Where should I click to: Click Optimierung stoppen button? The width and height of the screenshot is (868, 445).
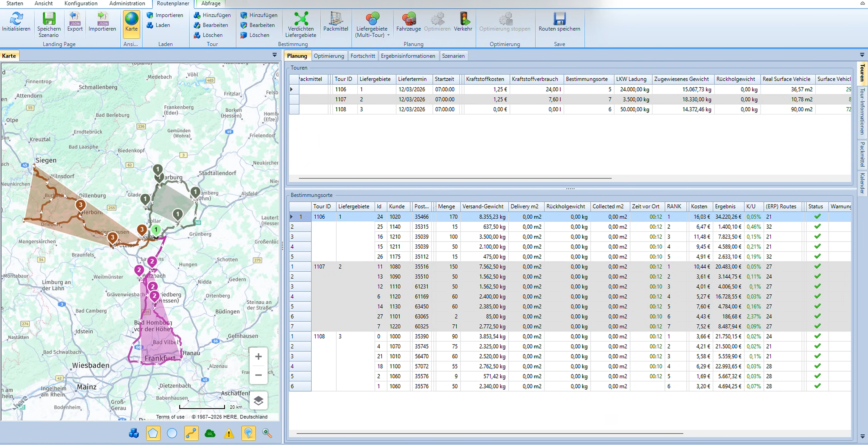[505, 22]
